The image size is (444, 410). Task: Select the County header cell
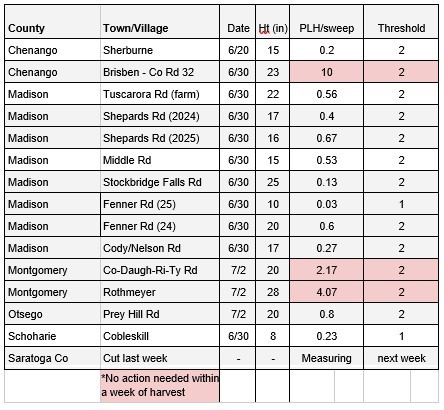tap(52, 22)
